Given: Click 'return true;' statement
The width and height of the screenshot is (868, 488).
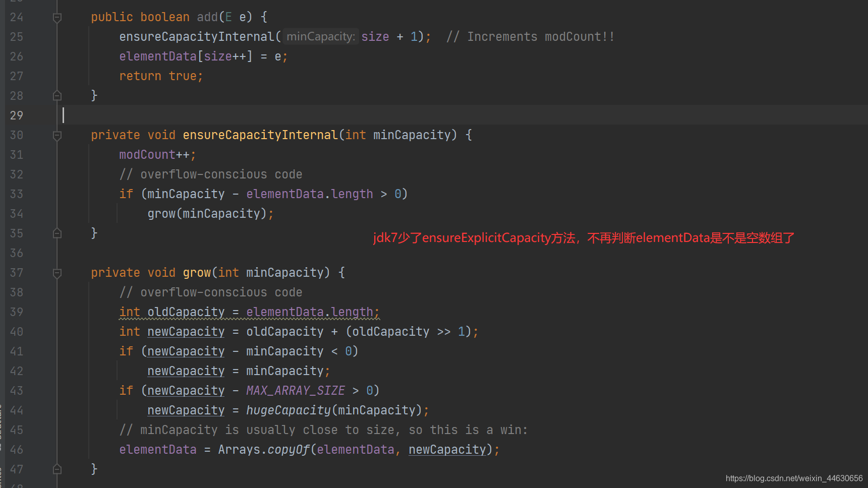Looking at the screenshot, I should 161,76.
